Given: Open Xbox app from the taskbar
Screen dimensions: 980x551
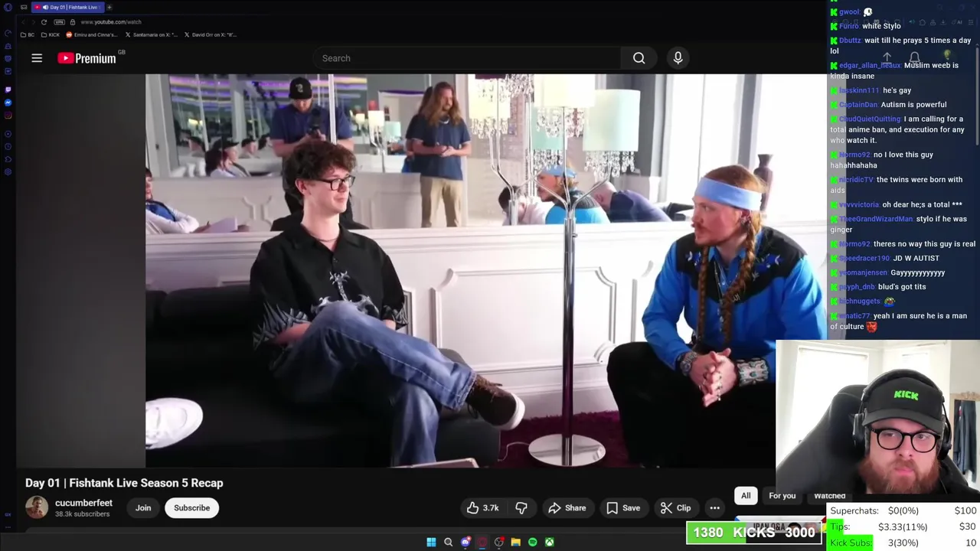Looking at the screenshot, I should click(x=549, y=542).
